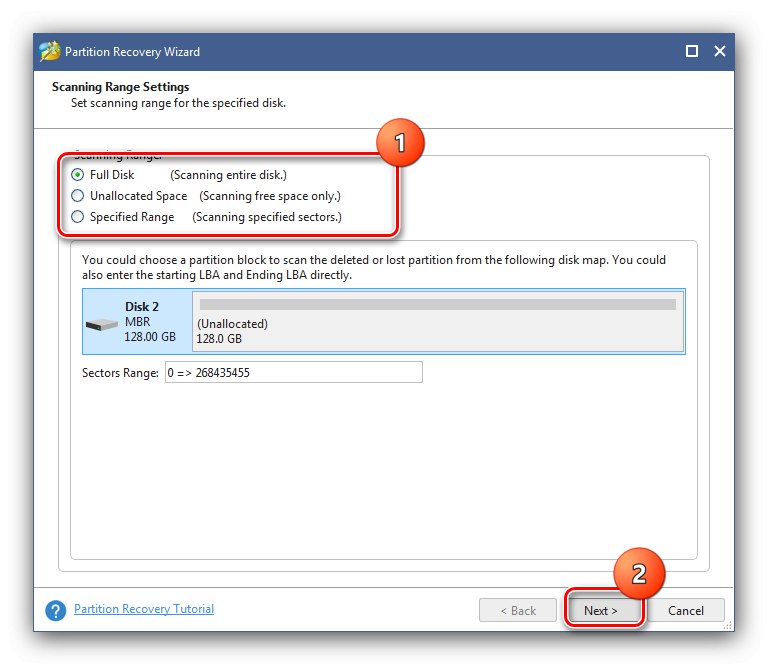Click the '(Scanning free space only.)' description
The height and width of the screenshot is (665, 768).
tap(270, 196)
